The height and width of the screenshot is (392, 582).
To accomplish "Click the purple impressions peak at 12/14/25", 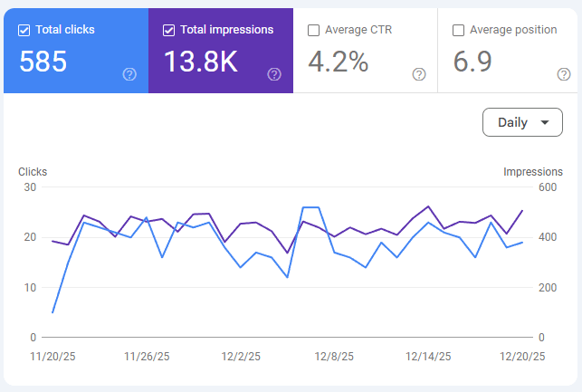I will pyautogui.click(x=428, y=206).
